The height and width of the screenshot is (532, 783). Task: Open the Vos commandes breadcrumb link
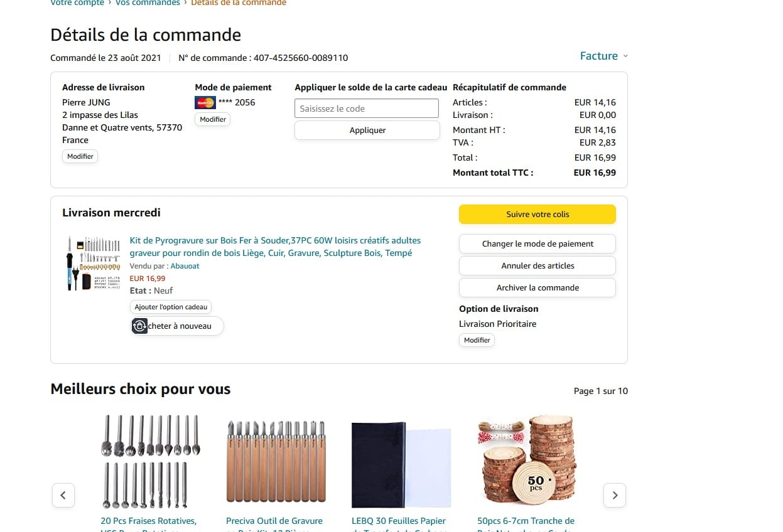[x=148, y=3]
